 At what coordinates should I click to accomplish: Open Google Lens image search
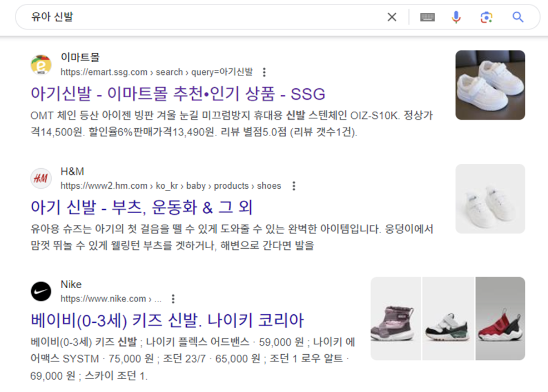click(x=486, y=17)
